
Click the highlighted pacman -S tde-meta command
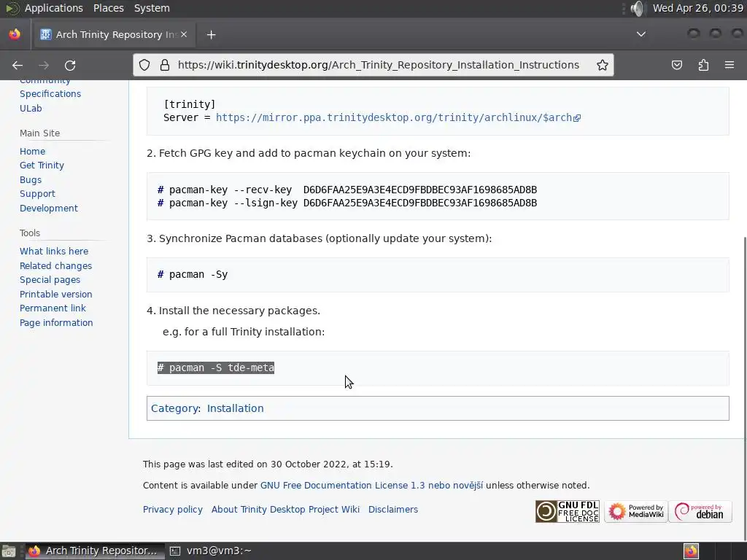(216, 367)
